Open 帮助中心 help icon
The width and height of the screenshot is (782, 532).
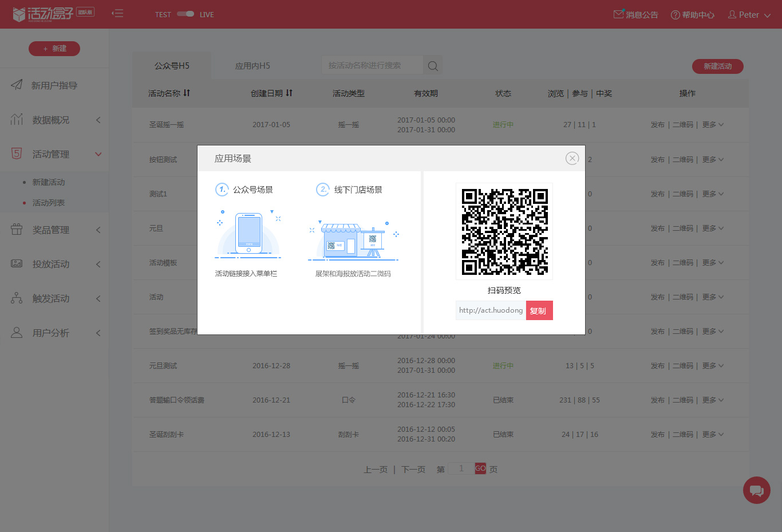pos(676,14)
